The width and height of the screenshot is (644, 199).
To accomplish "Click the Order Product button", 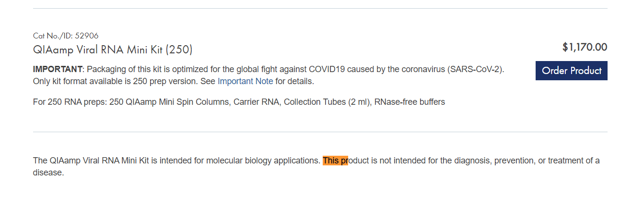I will pyautogui.click(x=571, y=71).
